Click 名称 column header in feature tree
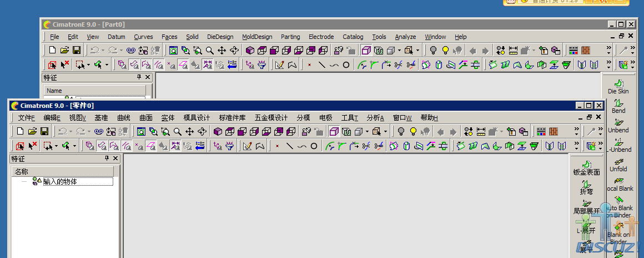Viewport: 644px width, 258px height. pyautogui.click(x=63, y=172)
